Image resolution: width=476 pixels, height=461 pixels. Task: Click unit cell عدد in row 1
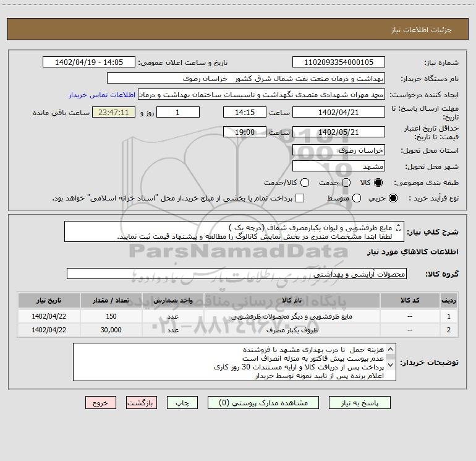point(172,316)
